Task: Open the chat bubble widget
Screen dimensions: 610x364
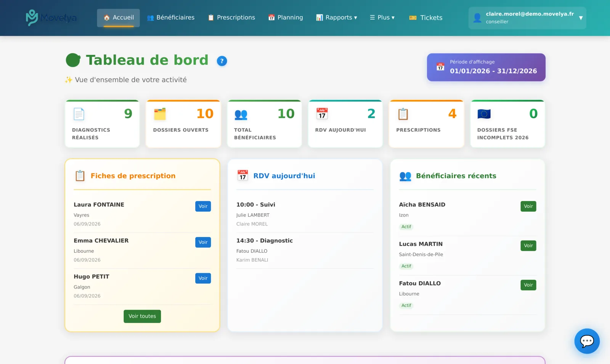Action: [x=587, y=341]
